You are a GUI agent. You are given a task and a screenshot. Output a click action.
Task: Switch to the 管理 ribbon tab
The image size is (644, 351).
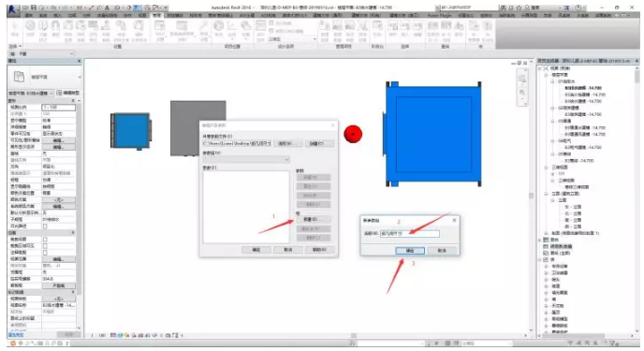156,15
